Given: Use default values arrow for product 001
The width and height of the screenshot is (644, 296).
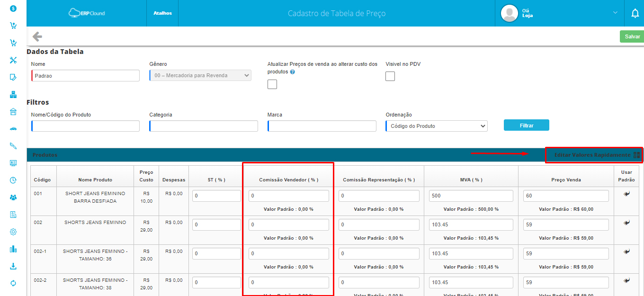Looking at the screenshot, I should click(x=627, y=194).
